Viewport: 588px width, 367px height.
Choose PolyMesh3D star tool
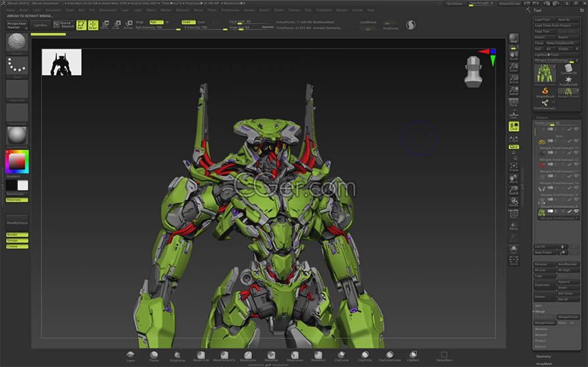(x=569, y=80)
